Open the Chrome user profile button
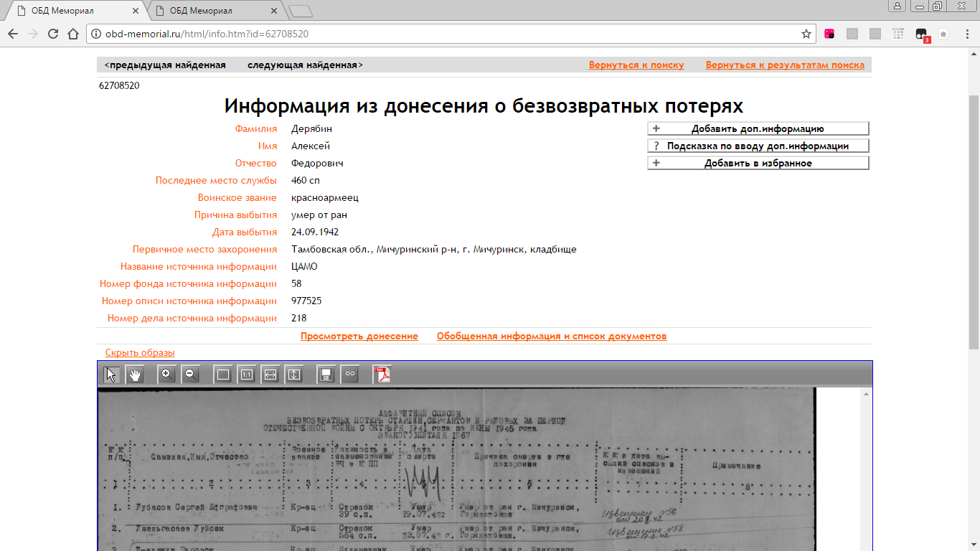 click(897, 6)
